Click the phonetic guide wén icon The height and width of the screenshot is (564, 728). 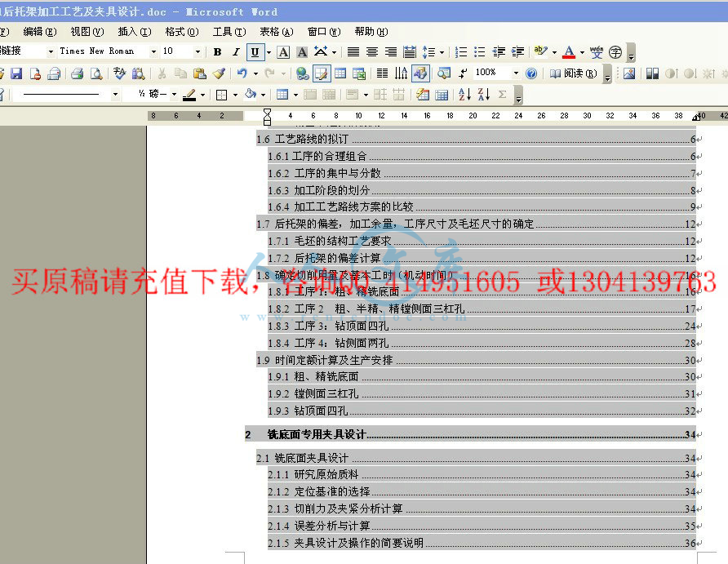tap(597, 51)
